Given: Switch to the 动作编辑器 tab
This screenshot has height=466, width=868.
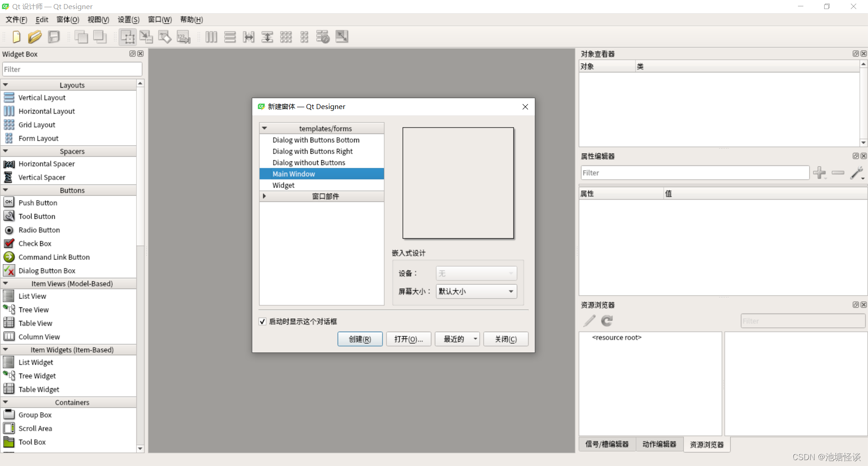Looking at the screenshot, I should click(x=660, y=444).
